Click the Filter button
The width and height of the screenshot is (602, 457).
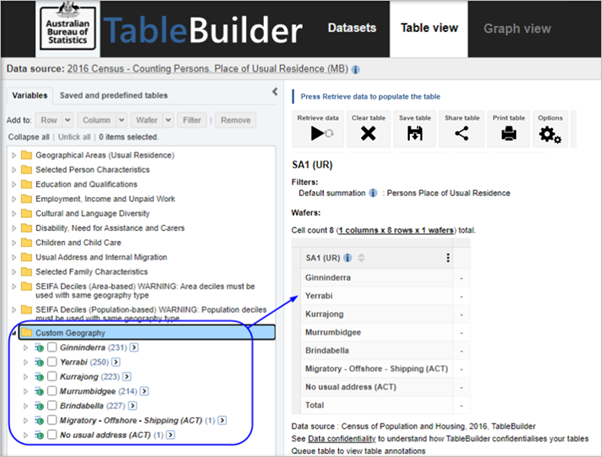192,120
